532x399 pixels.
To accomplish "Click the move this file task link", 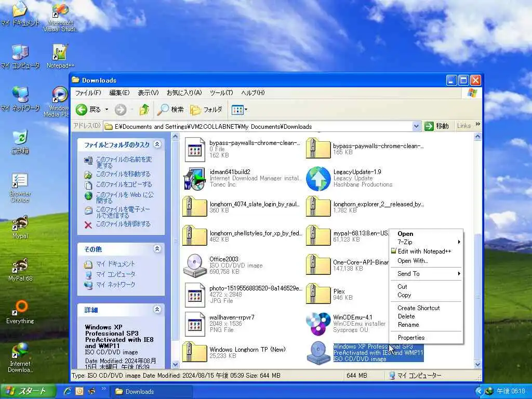I will point(123,174).
